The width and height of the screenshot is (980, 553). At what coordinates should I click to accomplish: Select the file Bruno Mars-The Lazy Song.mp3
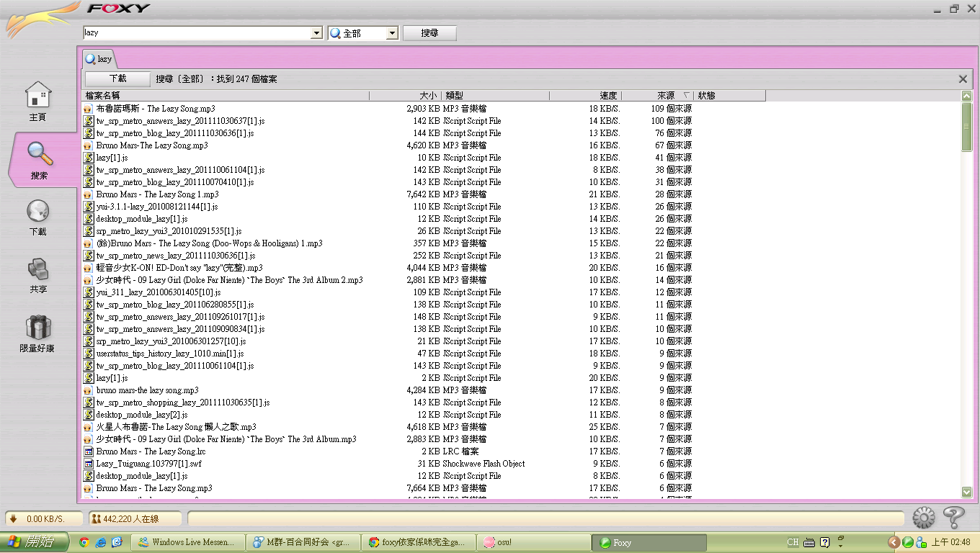(x=152, y=145)
